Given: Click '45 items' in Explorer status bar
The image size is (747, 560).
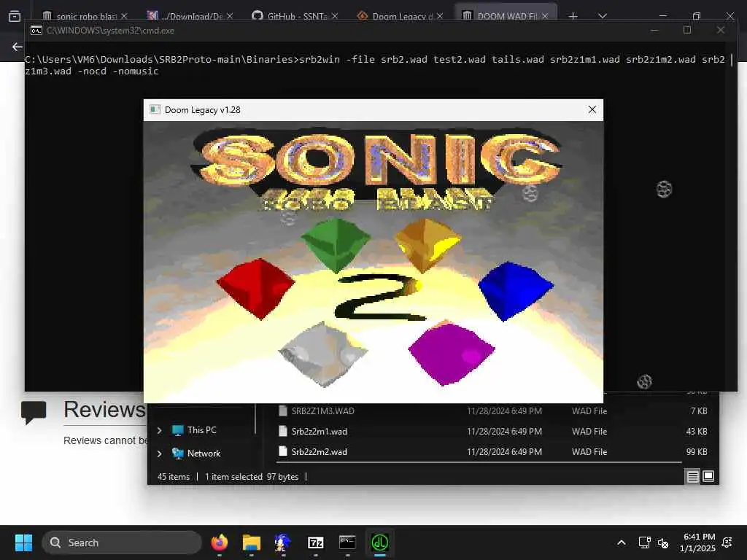Looking at the screenshot, I should 174,477.
